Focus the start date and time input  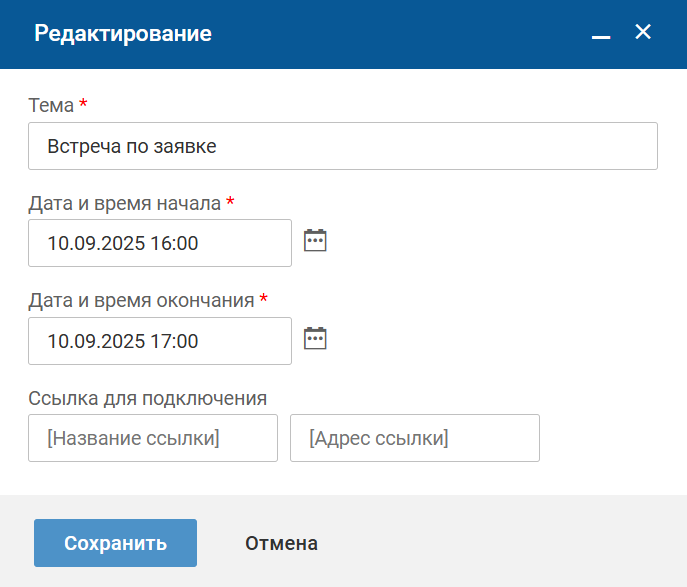pos(160,243)
